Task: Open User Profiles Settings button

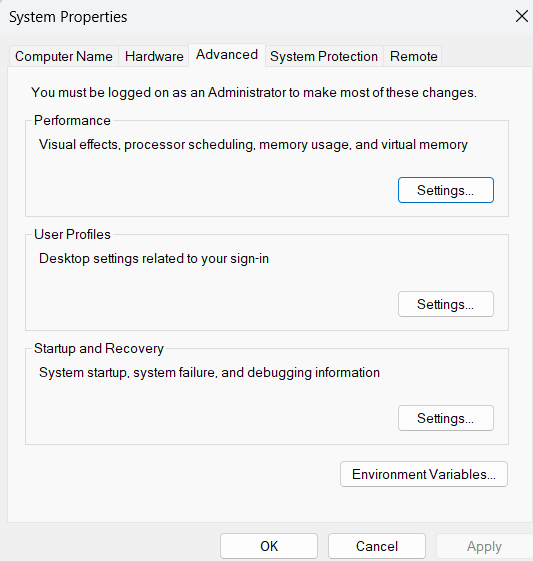Action: click(x=446, y=304)
